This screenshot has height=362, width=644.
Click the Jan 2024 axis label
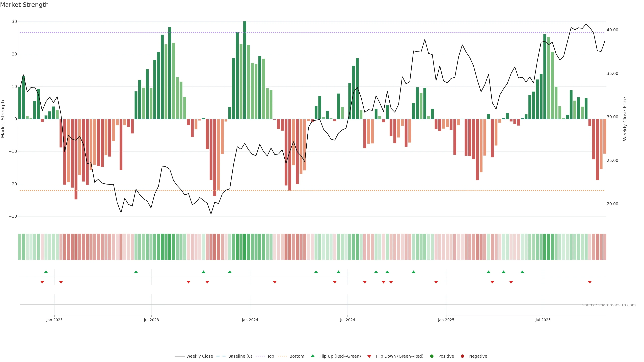pos(250,320)
